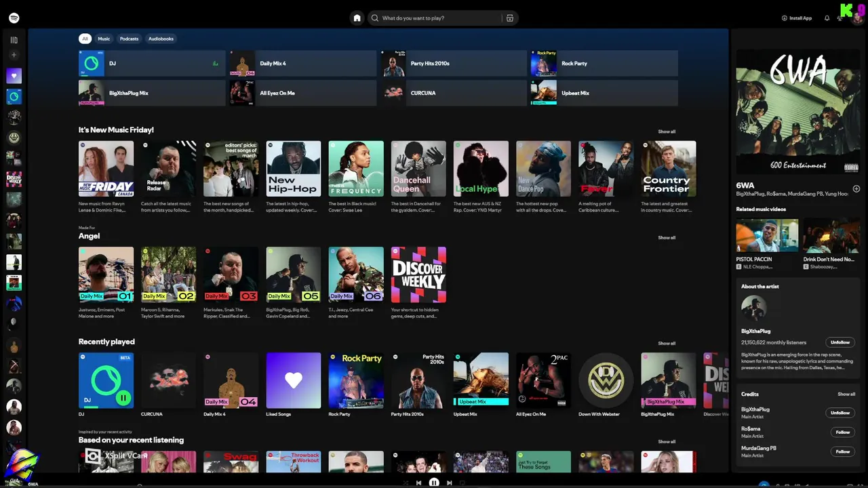
Task: Open the Discover Weekly card
Action: 418,274
